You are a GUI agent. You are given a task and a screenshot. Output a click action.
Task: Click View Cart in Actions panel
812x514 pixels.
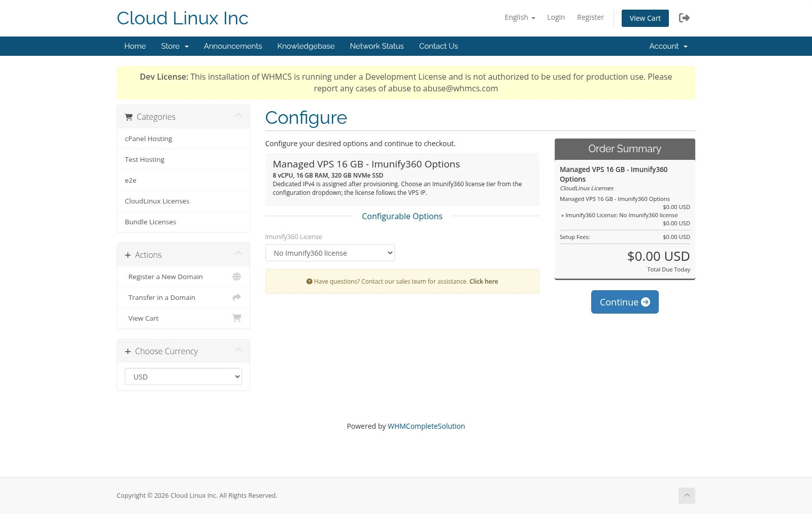pyautogui.click(x=183, y=318)
